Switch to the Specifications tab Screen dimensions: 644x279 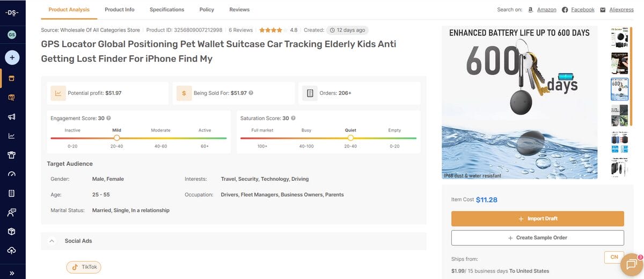[167, 10]
